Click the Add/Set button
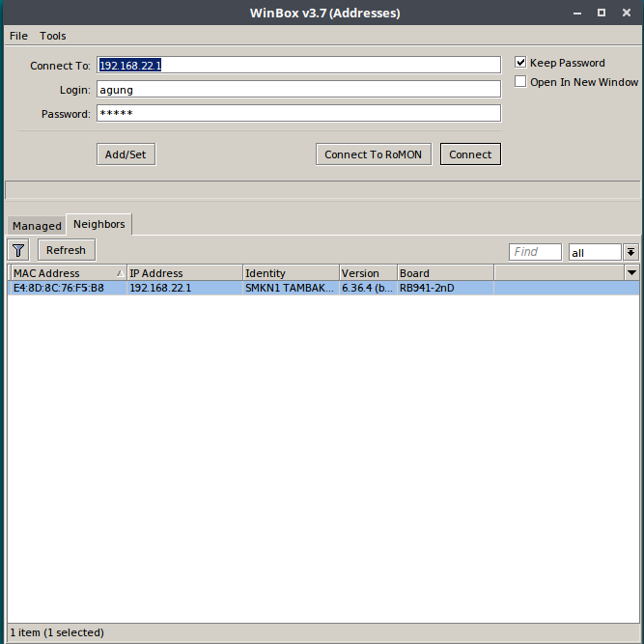Screen dimensions: 644x644 click(126, 154)
